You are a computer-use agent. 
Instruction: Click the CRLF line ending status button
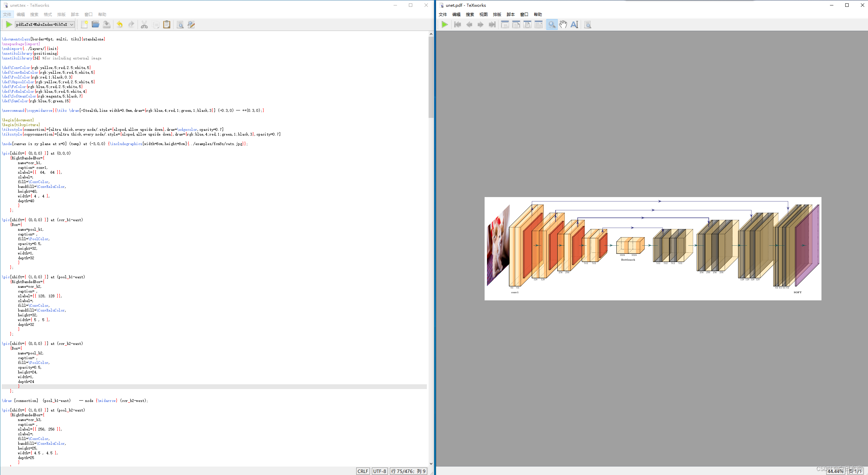(363, 471)
